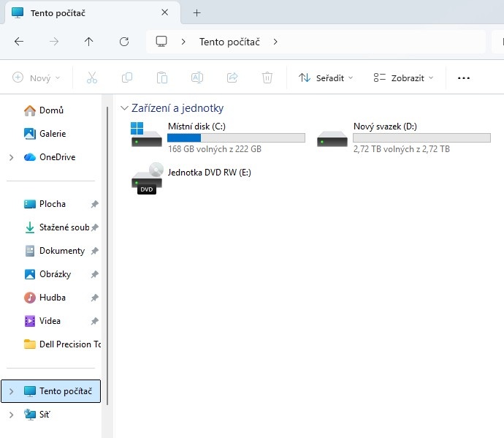Open the Seřadit sort dropdown
Screen dimensions: 504x438
[x=326, y=78]
